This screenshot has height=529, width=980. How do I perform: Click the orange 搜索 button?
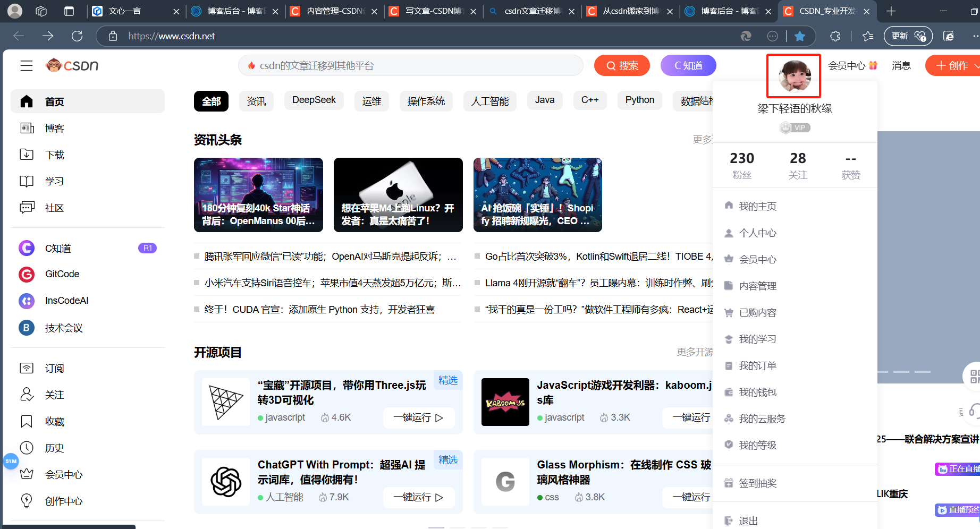click(x=622, y=65)
